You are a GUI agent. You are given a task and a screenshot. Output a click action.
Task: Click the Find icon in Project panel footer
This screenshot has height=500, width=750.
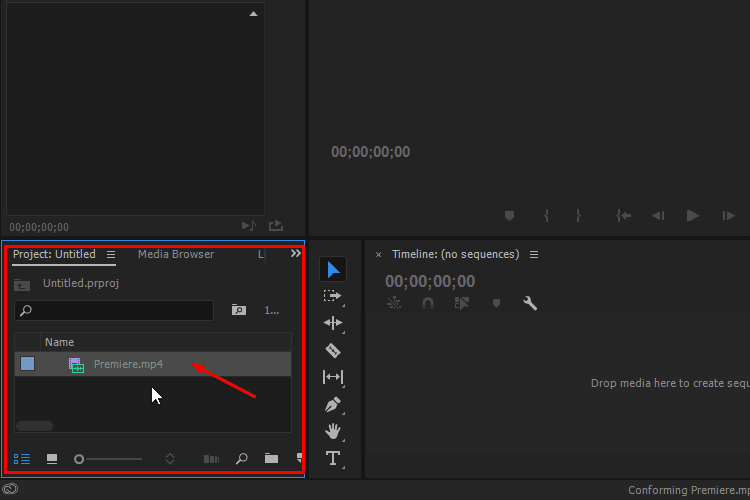(242, 459)
